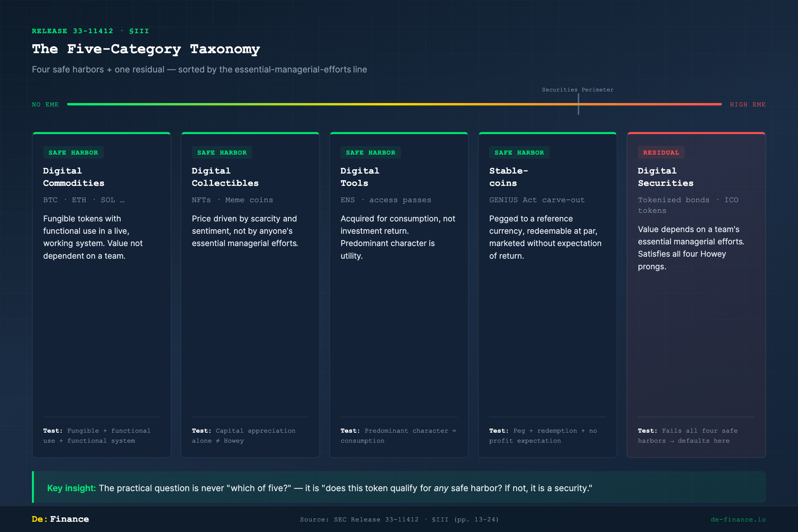798x532 pixels.
Task: Click the De:Finance logo in footer
Action: [60, 519]
